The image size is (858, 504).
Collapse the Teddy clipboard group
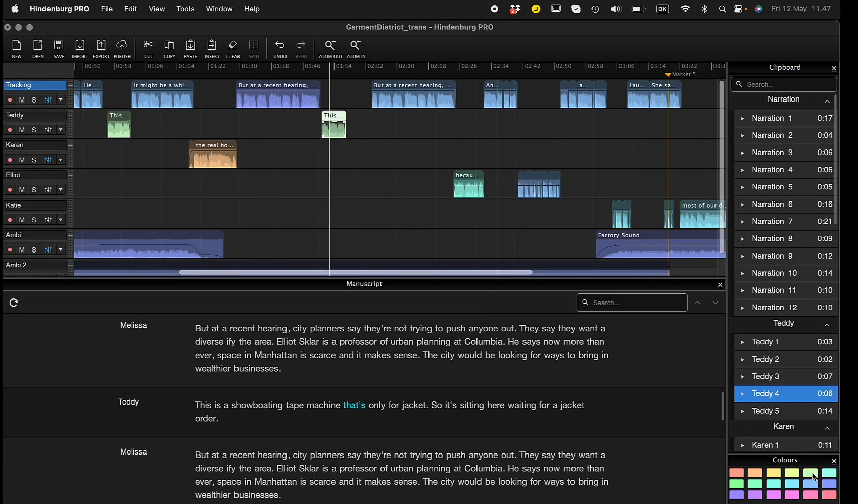[x=827, y=325]
